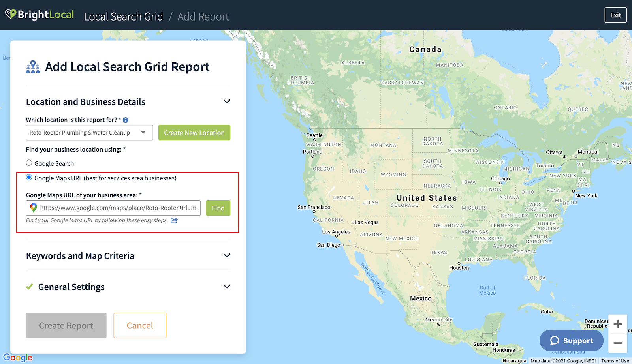Screen dimensions: 632x364
Task: Click the FLORIDA state label on map
Action: (535, 278)
